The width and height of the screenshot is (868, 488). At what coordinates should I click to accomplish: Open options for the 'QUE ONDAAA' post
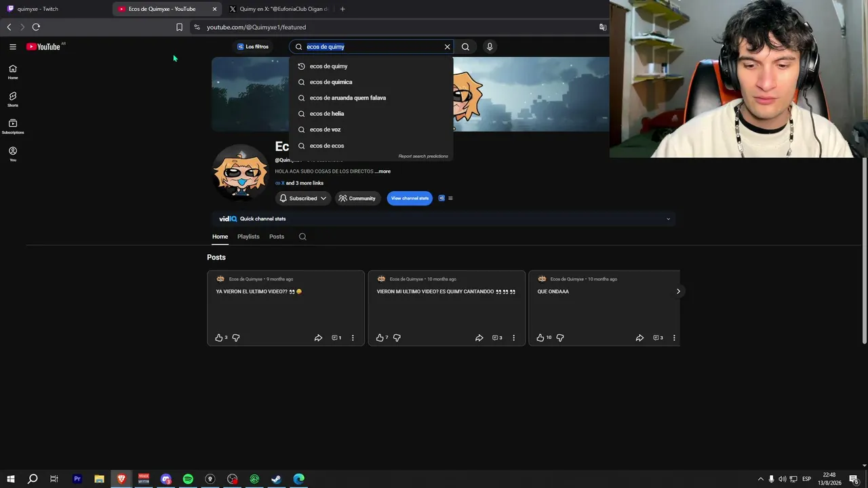[x=674, y=338]
